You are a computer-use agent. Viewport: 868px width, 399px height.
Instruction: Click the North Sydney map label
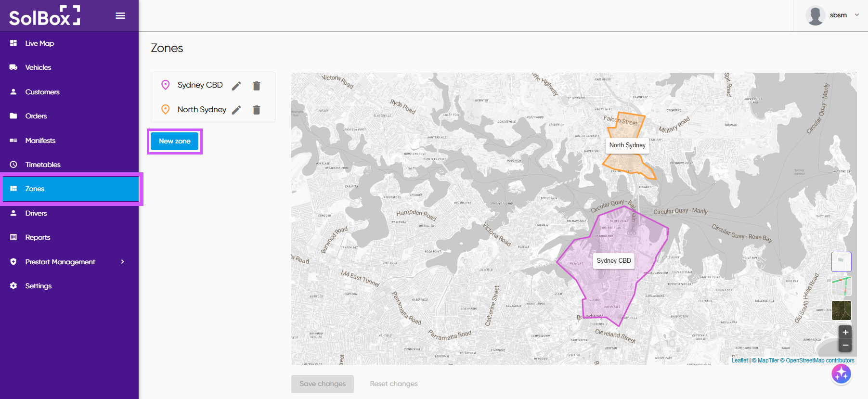click(627, 145)
